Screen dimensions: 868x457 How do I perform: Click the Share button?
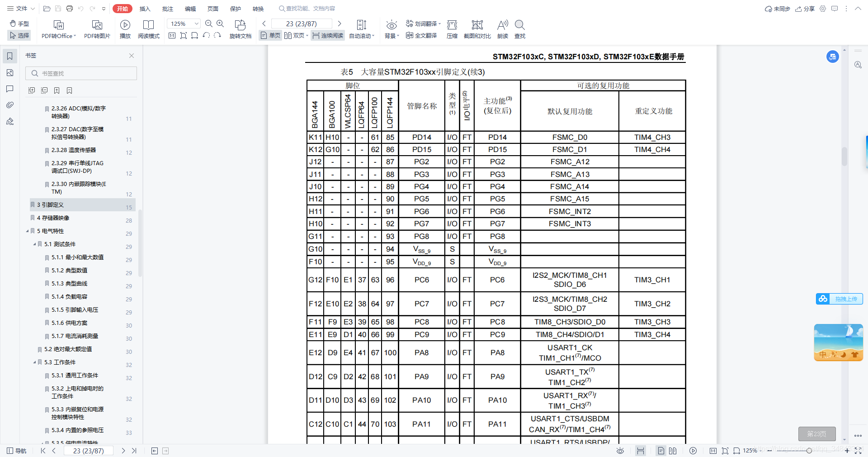[x=805, y=9]
